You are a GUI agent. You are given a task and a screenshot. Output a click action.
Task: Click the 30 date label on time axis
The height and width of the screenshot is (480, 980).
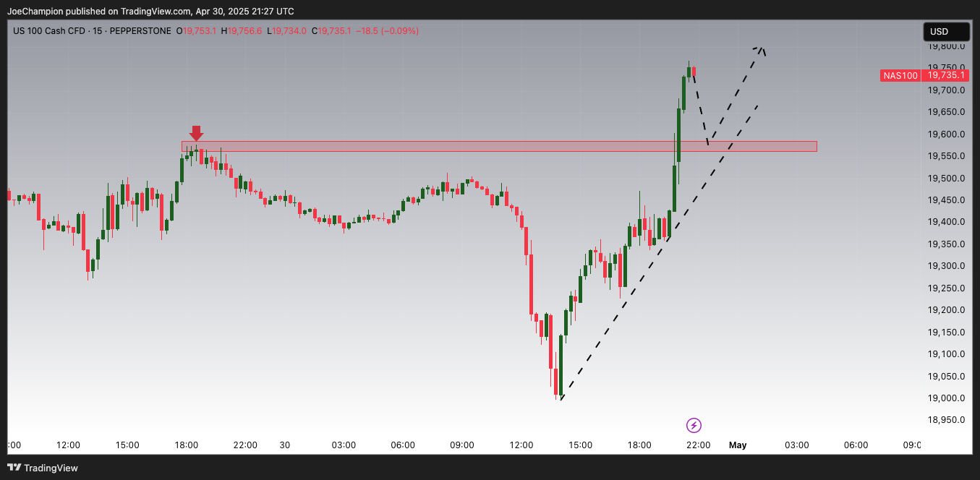click(x=285, y=445)
